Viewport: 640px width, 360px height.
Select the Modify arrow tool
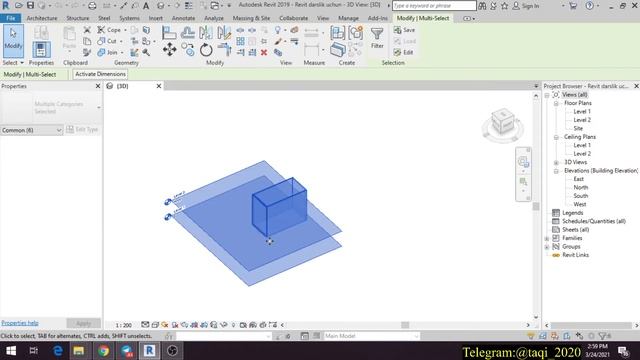pyautogui.click(x=13, y=41)
